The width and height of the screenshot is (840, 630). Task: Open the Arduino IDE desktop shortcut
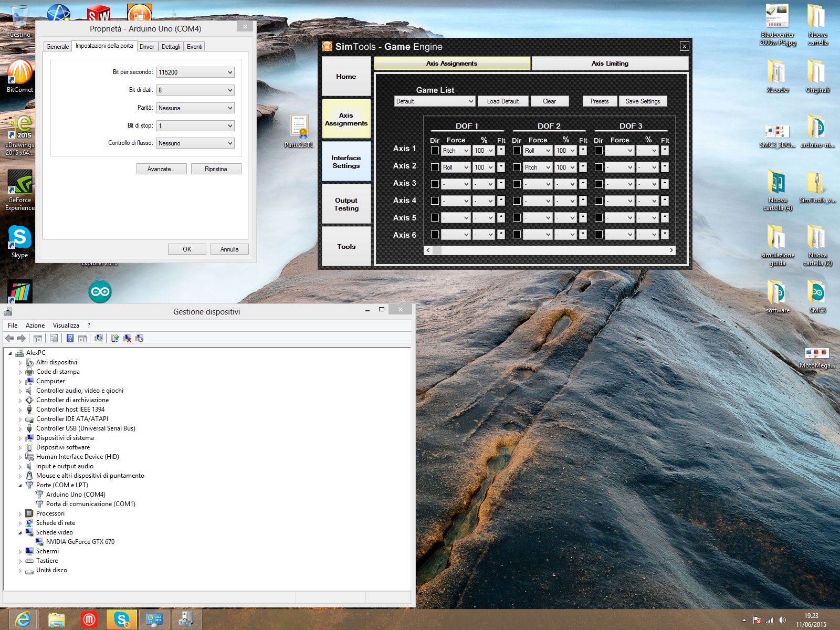(100, 292)
